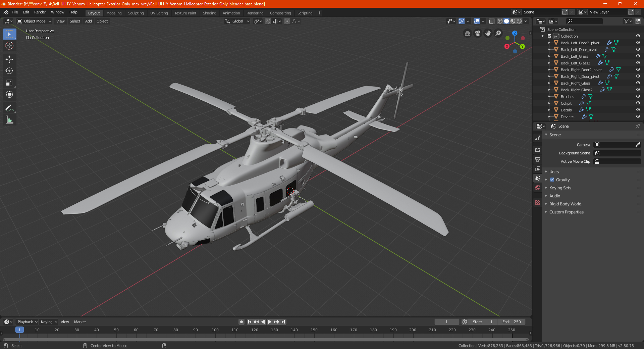Open the Add menu in viewport header
Viewport: 644px width, 349px height.
(x=88, y=21)
